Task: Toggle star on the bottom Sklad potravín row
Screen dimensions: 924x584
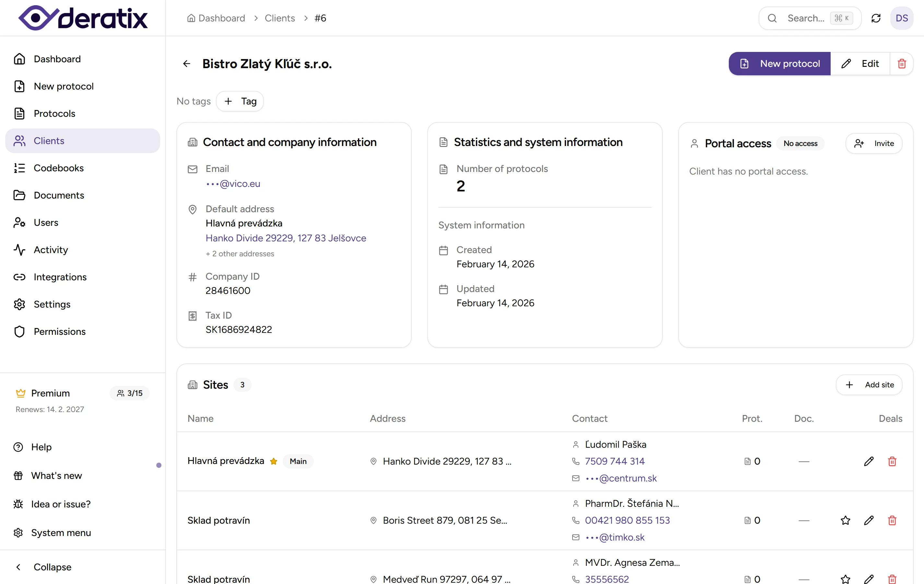Action: click(845, 579)
